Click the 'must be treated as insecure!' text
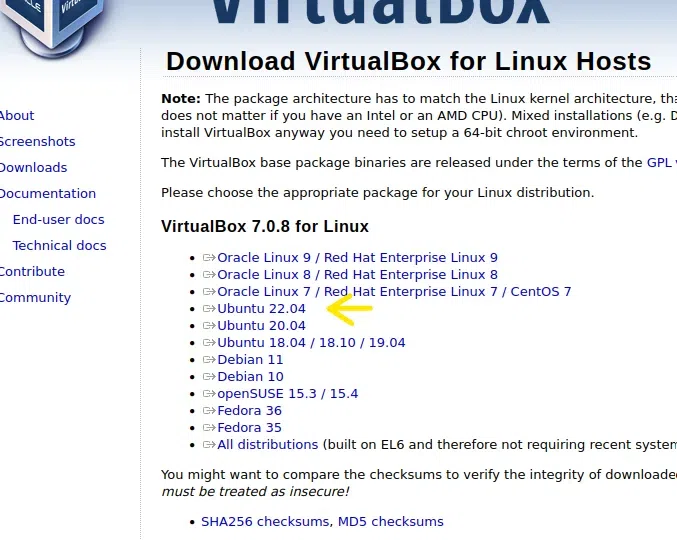 [x=255, y=492]
